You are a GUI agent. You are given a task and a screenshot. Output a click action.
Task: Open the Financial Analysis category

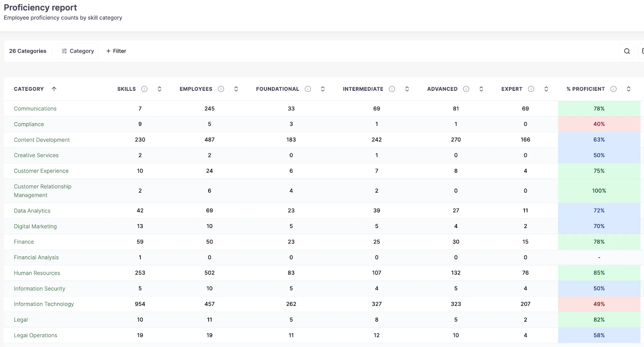(x=36, y=257)
